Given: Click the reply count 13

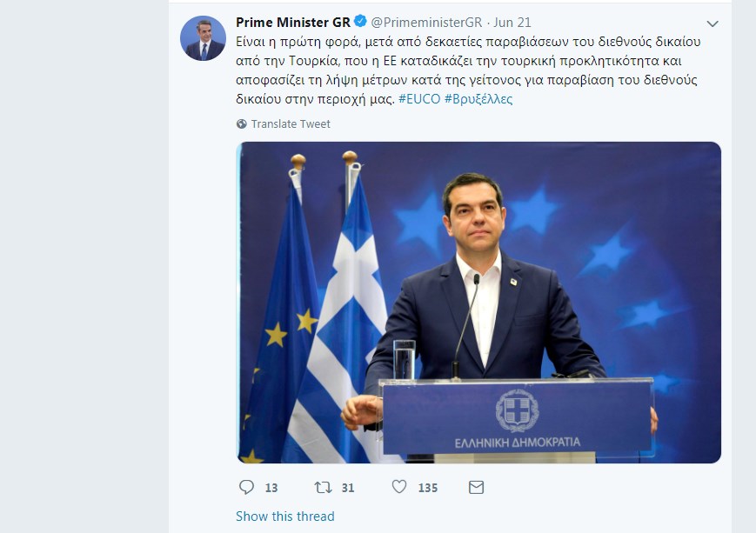Looking at the screenshot, I should [x=271, y=488].
